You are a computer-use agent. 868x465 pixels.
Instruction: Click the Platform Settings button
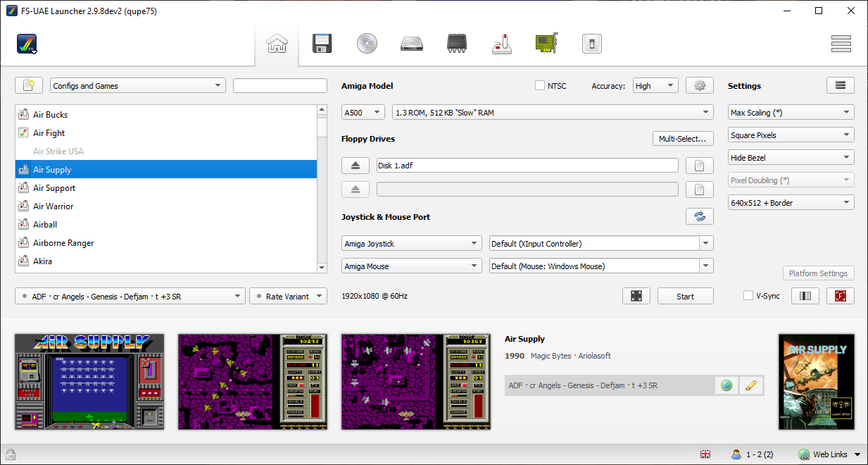[x=819, y=273]
